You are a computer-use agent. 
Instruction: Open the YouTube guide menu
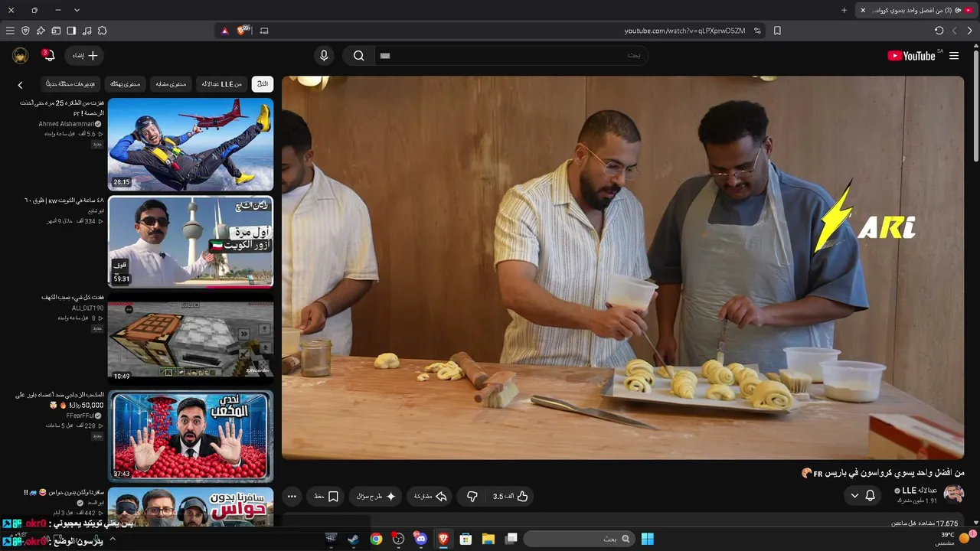[954, 56]
